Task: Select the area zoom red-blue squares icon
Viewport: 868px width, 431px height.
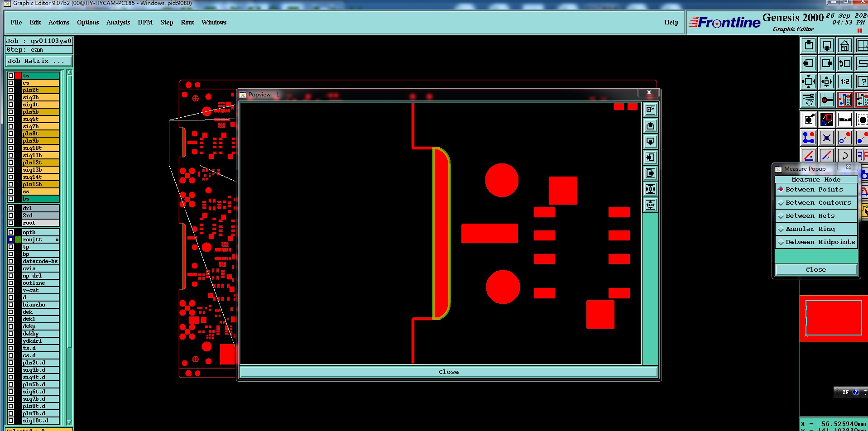Action: click(827, 120)
